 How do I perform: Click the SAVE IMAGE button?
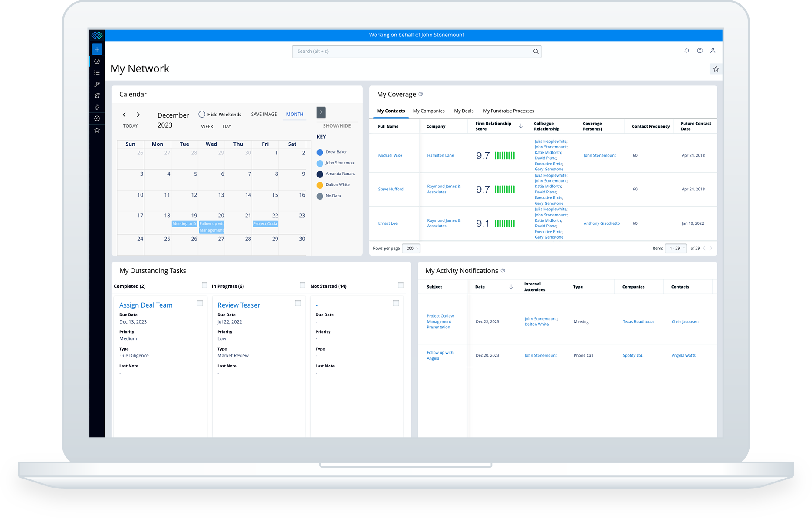(x=264, y=115)
